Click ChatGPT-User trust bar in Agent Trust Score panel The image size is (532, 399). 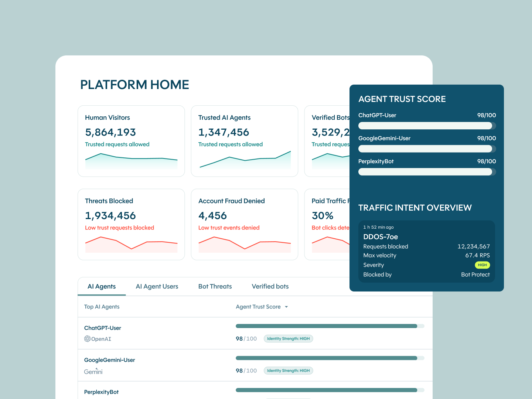[427, 126]
